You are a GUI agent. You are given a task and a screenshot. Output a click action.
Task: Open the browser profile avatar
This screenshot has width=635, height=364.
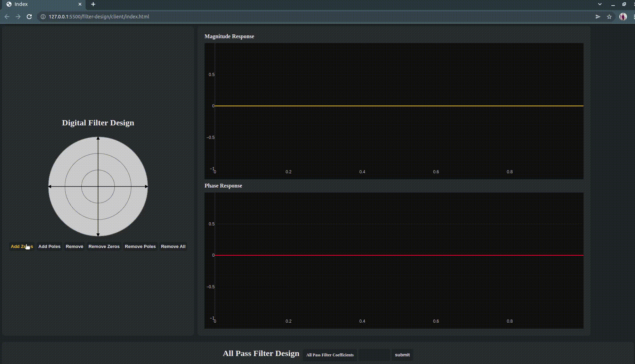point(623,17)
